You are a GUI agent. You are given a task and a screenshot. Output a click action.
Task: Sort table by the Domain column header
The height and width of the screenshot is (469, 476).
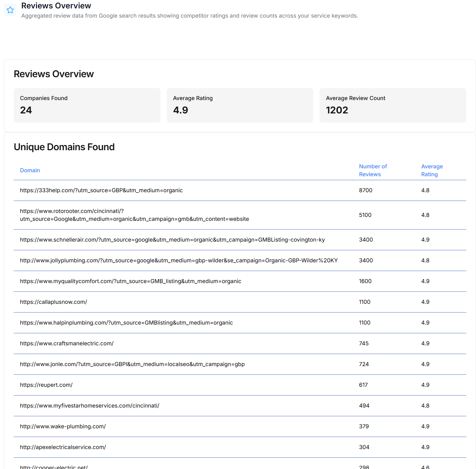[x=30, y=170]
